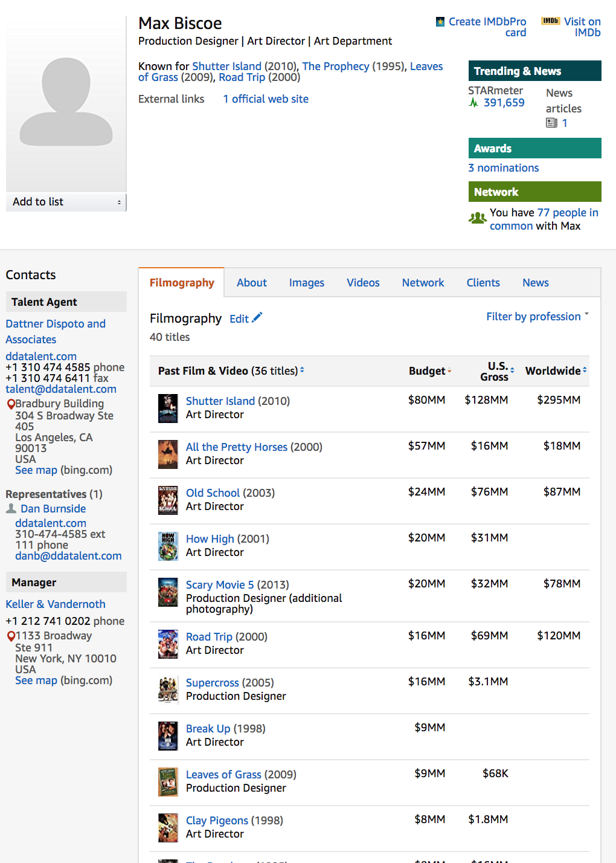Click the Dan Burnside person icon
Image resolution: width=616 pixels, height=863 pixels.
pos(11,509)
